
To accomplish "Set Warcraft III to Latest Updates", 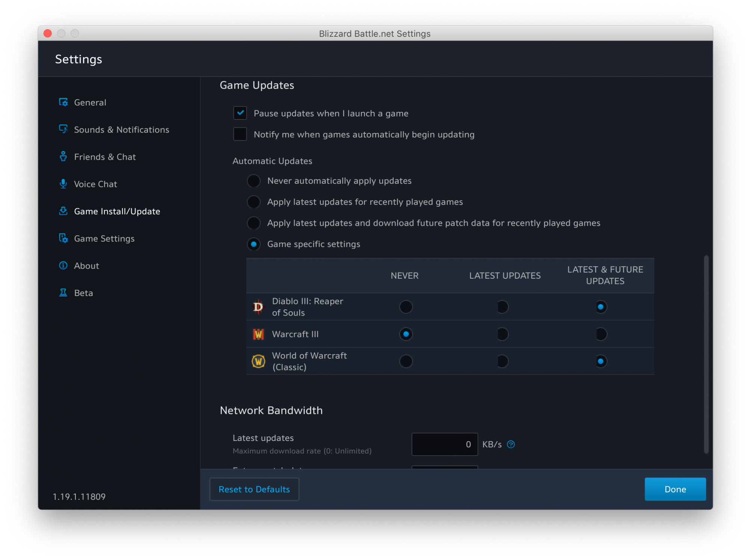I will coord(503,334).
